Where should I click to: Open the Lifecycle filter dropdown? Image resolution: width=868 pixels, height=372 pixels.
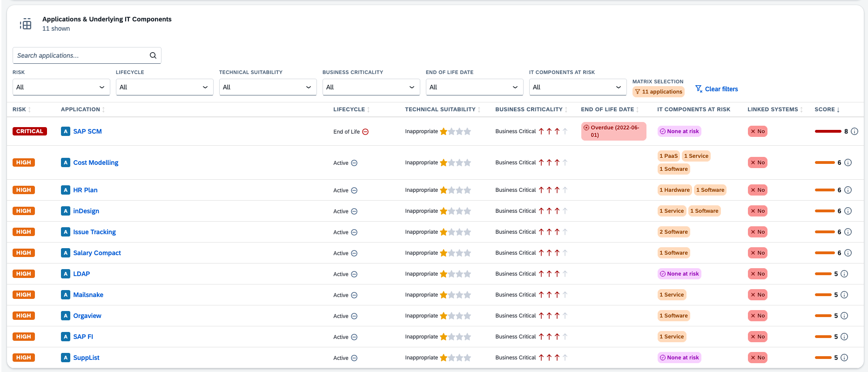point(164,87)
